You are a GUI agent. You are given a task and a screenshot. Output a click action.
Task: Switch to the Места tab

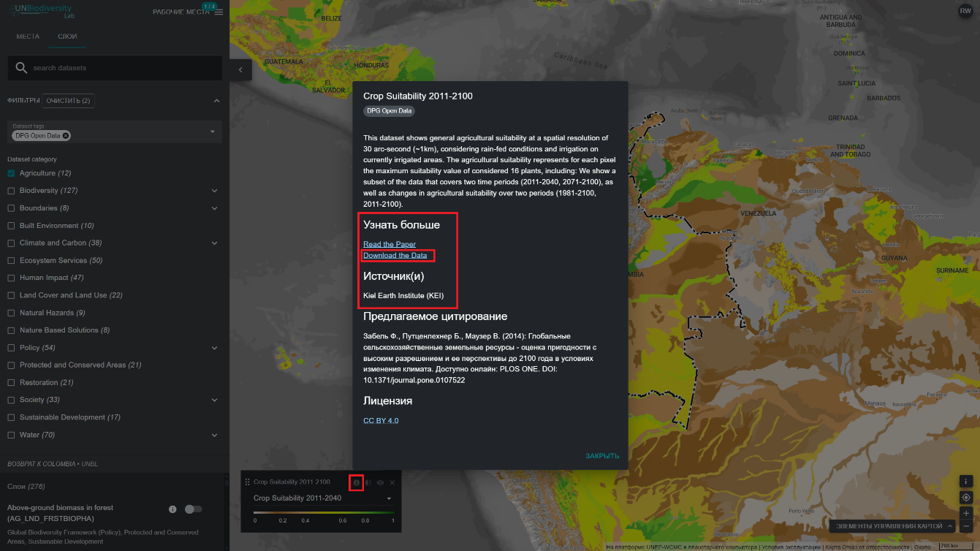click(28, 37)
